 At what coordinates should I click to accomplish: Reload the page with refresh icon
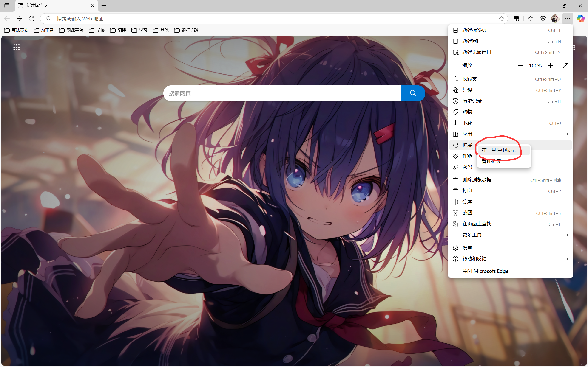point(32,19)
